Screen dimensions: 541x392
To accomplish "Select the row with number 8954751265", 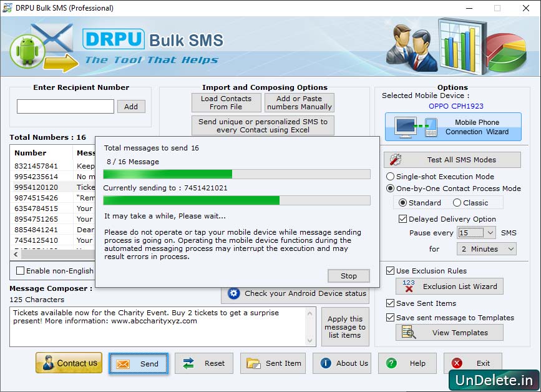I will pyautogui.click(x=53, y=219).
